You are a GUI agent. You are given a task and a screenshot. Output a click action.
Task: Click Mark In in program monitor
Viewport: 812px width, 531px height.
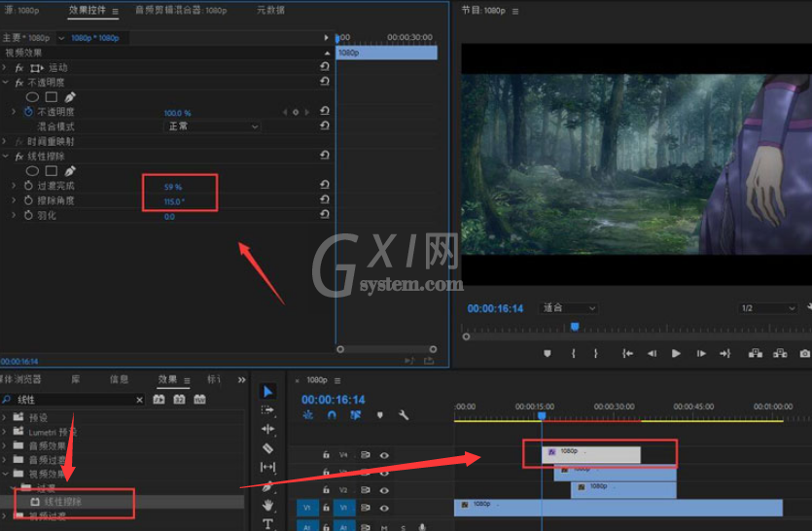(x=574, y=353)
